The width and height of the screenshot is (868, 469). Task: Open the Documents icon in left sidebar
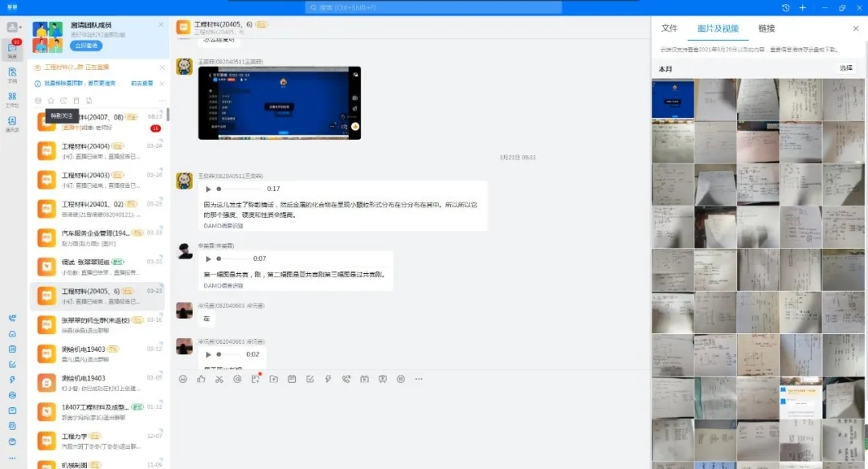[x=12, y=73]
